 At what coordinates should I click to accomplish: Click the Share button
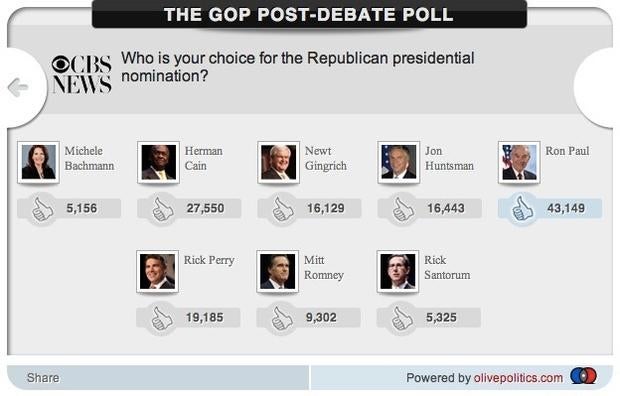(43, 378)
